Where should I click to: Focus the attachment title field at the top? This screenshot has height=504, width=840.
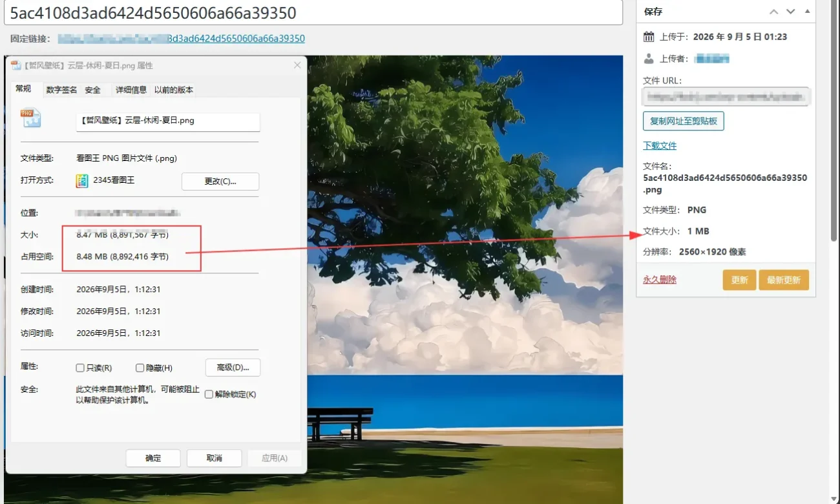point(313,12)
